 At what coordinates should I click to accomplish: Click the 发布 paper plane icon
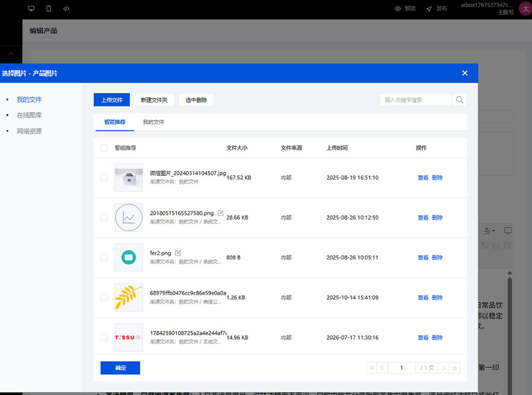click(x=429, y=9)
